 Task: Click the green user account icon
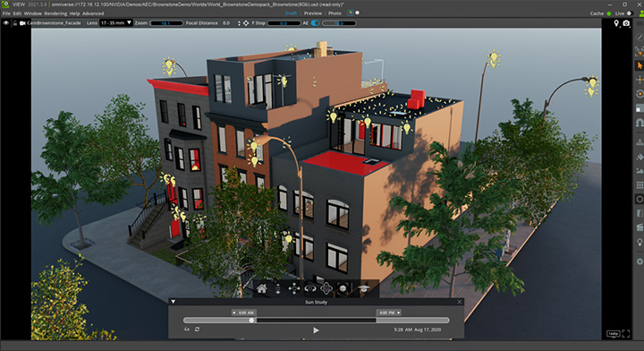tap(641, 13)
